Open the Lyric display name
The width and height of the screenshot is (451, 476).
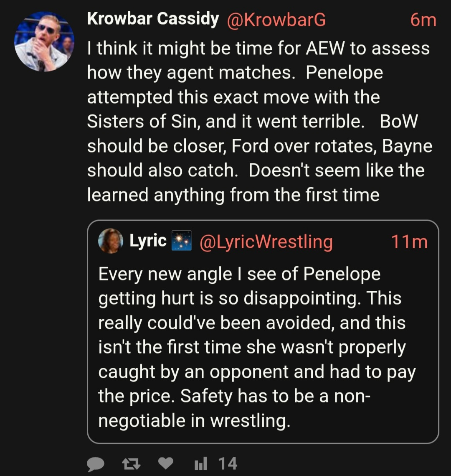point(148,241)
